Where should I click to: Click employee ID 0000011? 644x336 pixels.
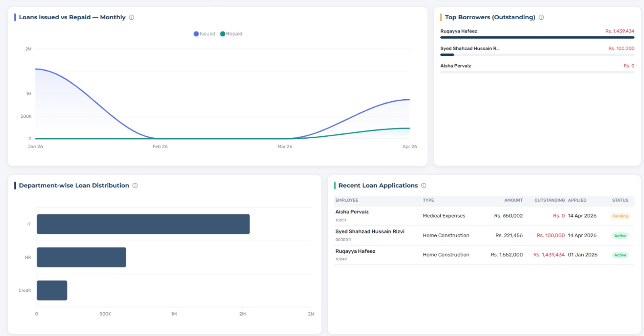pyautogui.click(x=343, y=240)
